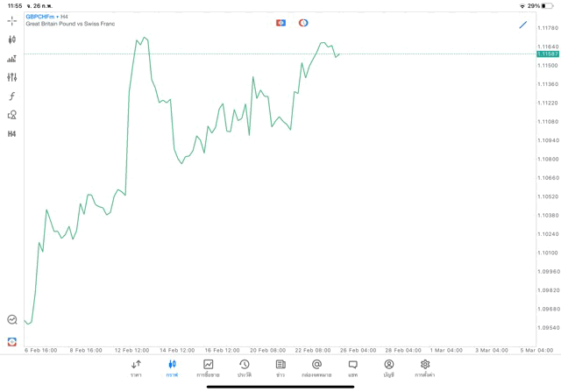561x392 pixels.
Task: Open the การตั้งค่า (Settings) tab
Action: [x=425, y=367]
